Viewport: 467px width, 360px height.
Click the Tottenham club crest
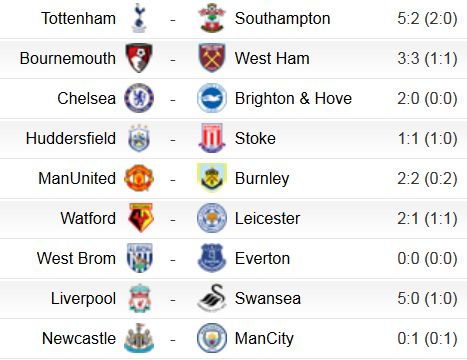coord(139,18)
